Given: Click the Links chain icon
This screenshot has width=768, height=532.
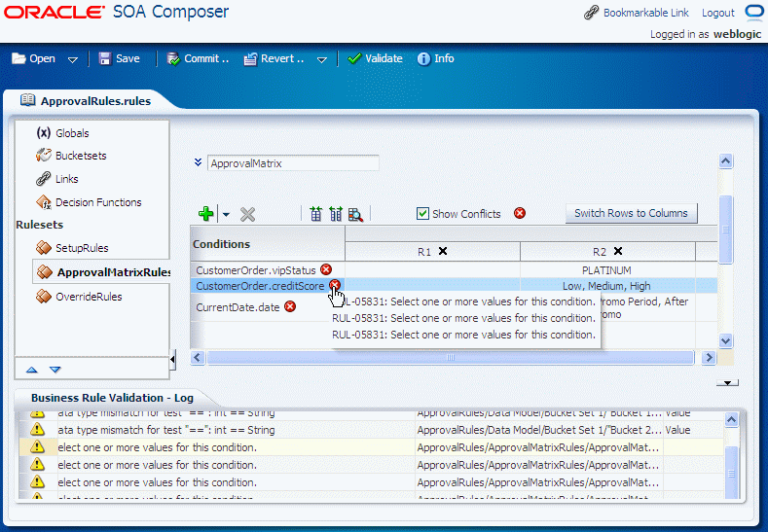Looking at the screenshot, I should (43, 179).
